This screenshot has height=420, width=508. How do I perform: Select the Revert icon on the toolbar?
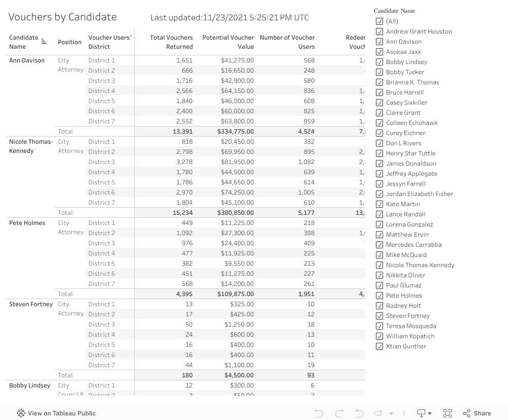[x=359, y=413]
